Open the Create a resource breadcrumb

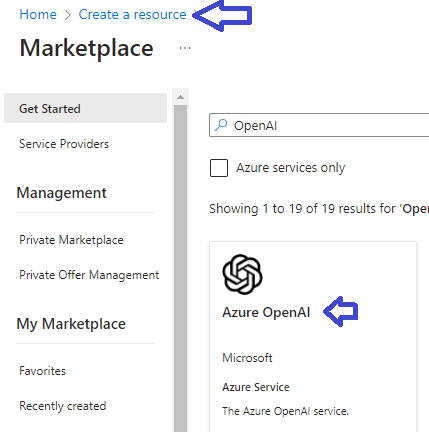click(132, 14)
